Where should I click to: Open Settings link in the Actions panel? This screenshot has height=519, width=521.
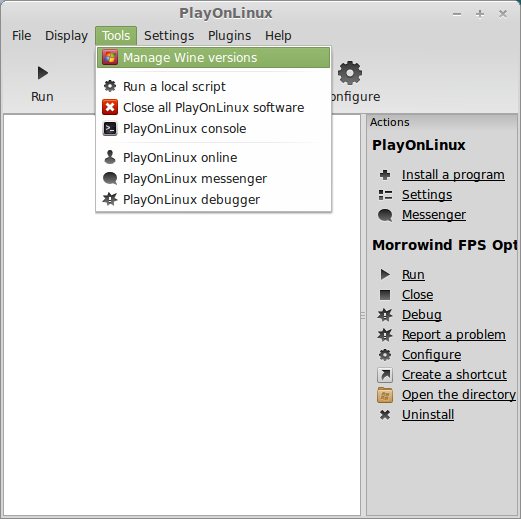coord(427,195)
